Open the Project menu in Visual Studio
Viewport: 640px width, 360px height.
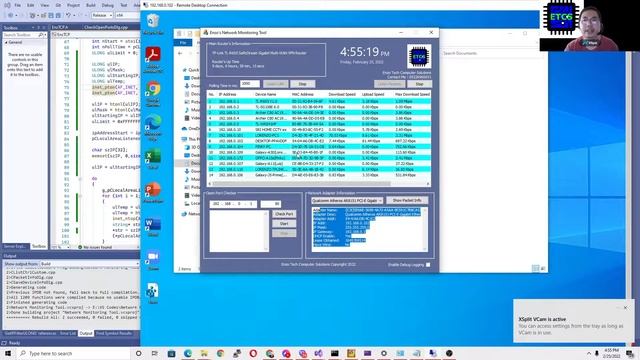pos(73,5)
